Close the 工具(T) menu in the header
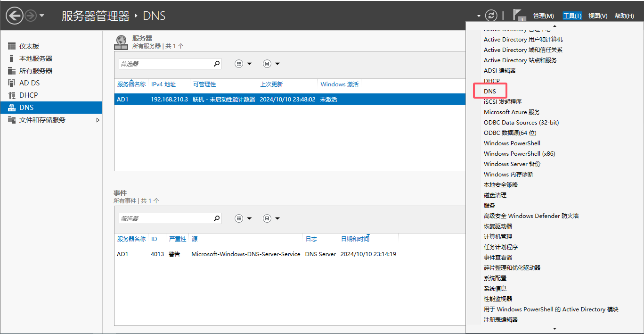This screenshot has height=334, width=644. click(x=572, y=16)
